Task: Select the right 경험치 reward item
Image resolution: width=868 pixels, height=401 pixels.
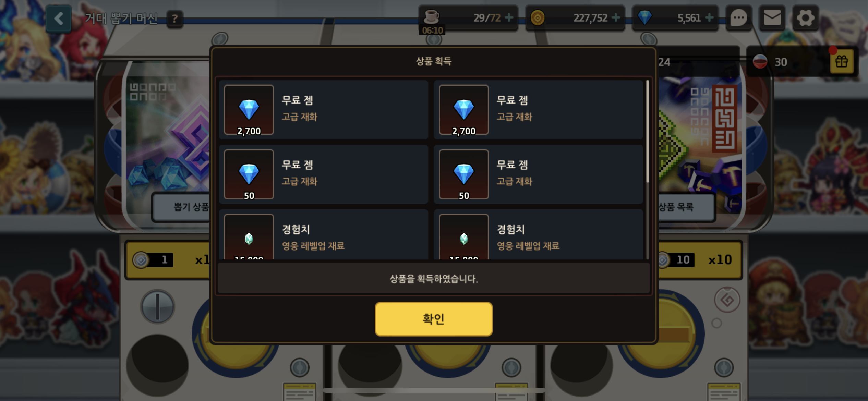Action: [539, 235]
